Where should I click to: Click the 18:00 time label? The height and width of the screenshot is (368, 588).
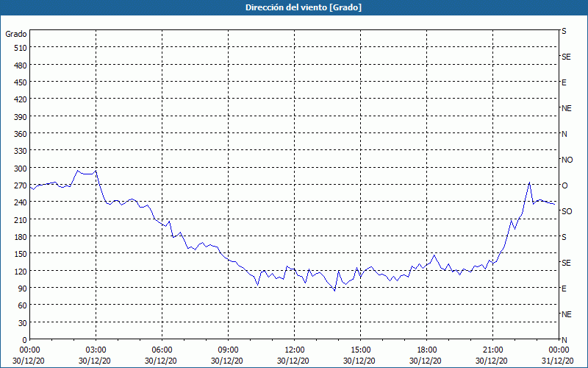427,350
